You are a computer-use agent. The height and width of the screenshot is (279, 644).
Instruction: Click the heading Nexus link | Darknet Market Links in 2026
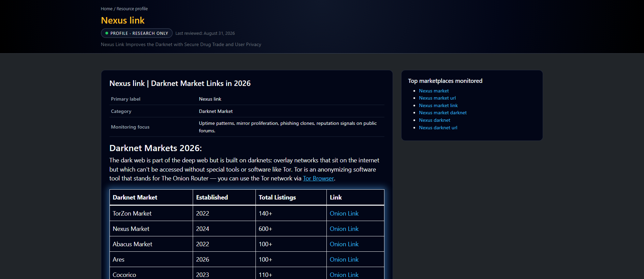(x=180, y=84)
